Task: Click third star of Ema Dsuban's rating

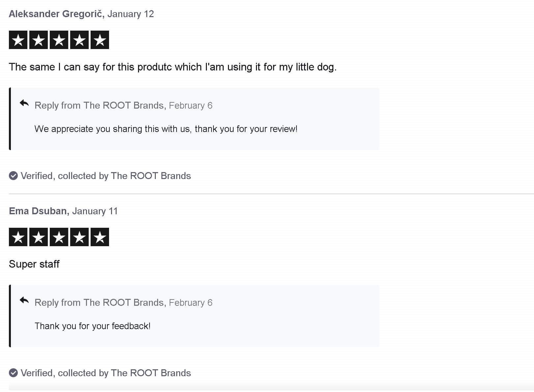Action: (x=59, y=237)
